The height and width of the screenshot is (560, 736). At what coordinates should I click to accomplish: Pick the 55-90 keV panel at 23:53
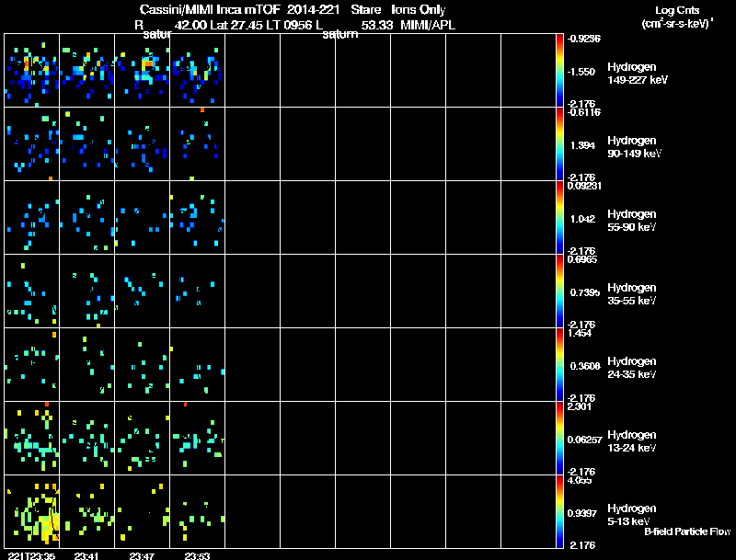click(x=197, y=218)
